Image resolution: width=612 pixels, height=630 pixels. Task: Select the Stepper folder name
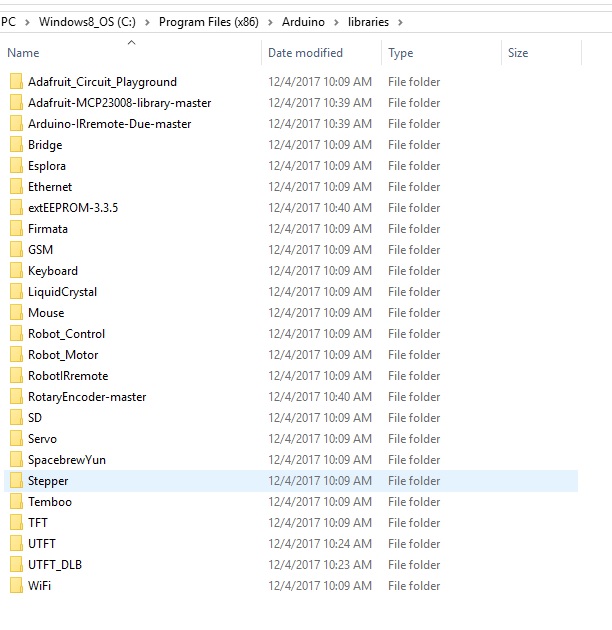coord(48,481)
